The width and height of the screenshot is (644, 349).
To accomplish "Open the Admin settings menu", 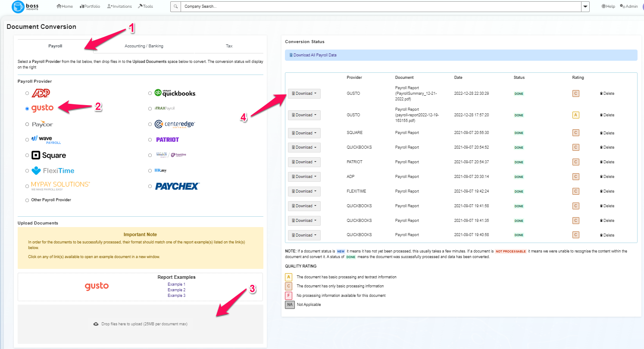I will pyautogui.click(x=629, y=6).
